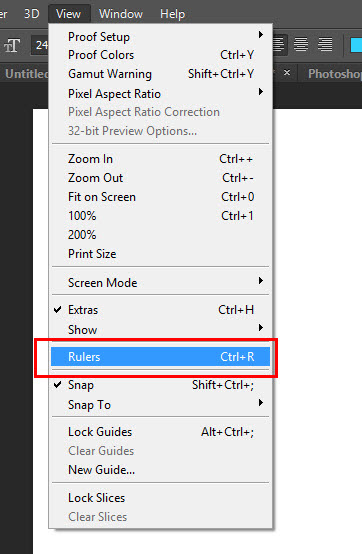This screenshot has width=362, height=554.
Task: Choose Fit on Screen
Action: [x=160, y=197]
